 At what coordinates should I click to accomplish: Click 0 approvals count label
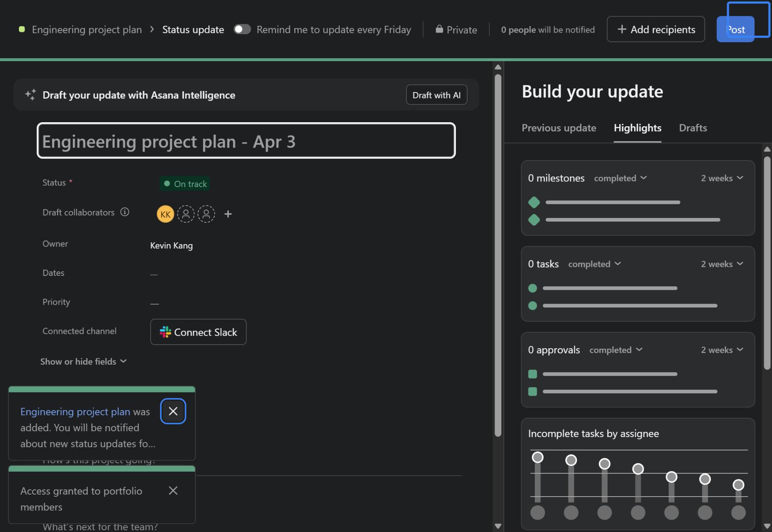coord(554,350)
